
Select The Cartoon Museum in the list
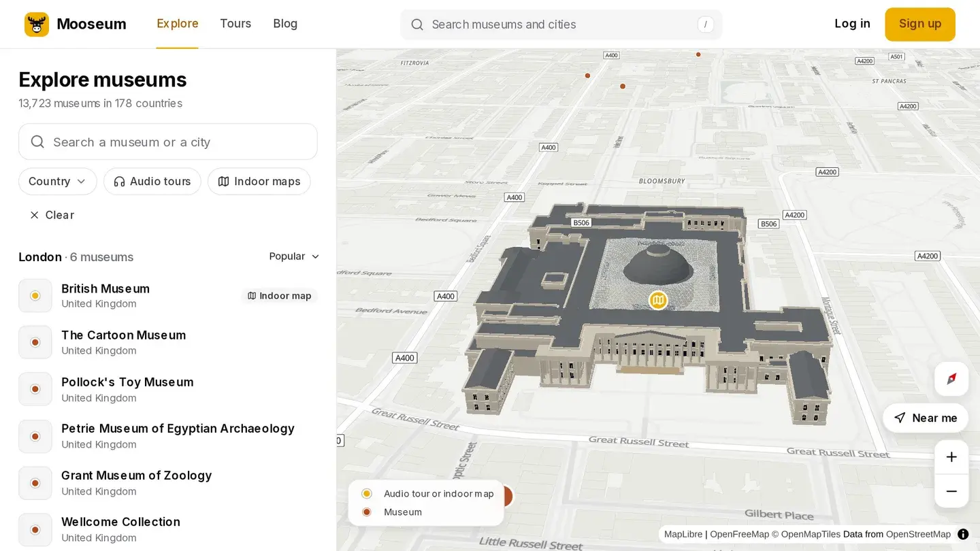click(168, 342)
